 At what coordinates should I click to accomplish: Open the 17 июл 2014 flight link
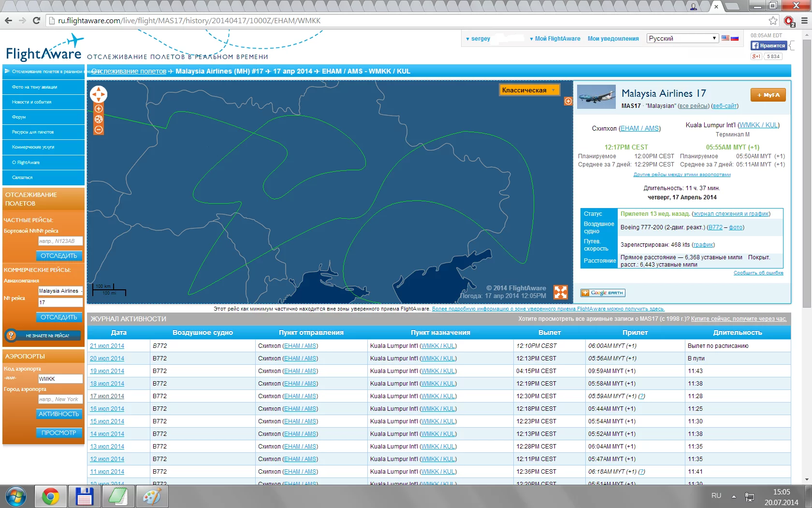coord(107,396)
